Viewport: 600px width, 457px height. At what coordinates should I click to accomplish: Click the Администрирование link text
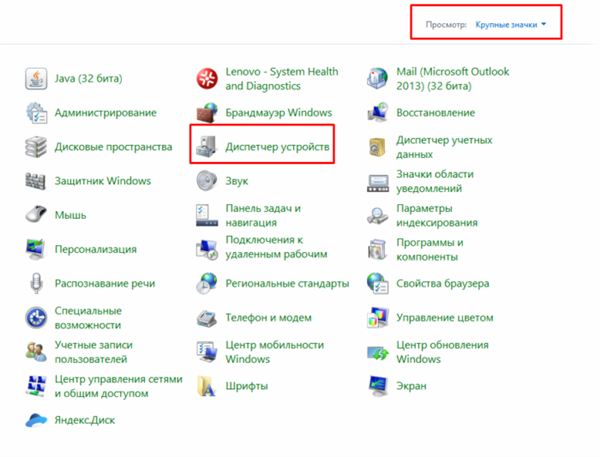[106, 113]
